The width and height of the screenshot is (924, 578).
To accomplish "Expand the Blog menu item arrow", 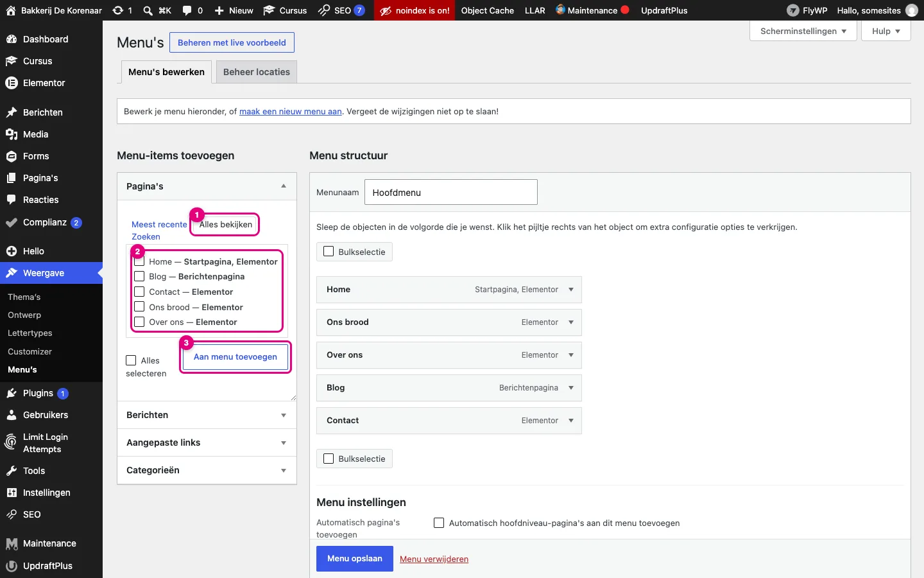I will [x=571, y=388].
